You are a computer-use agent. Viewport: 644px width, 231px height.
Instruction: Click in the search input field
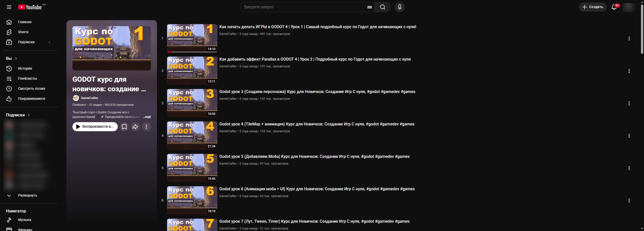point(302,7)
